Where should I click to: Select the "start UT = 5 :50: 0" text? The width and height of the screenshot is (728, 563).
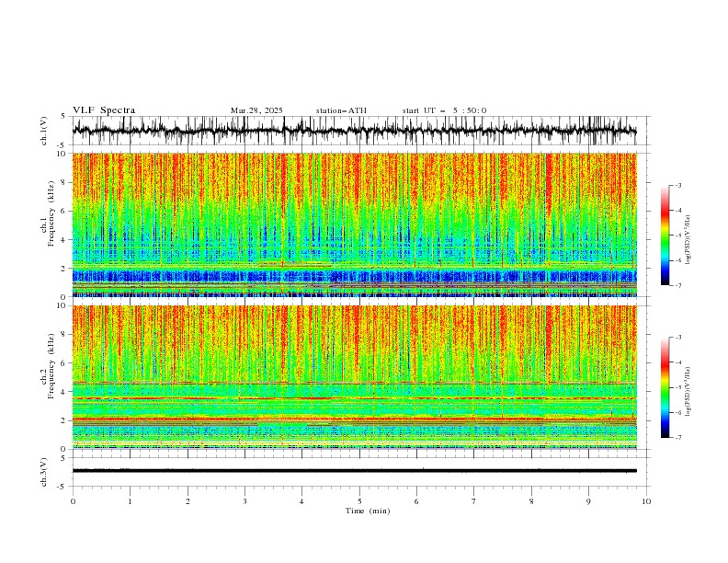(444, 110)
